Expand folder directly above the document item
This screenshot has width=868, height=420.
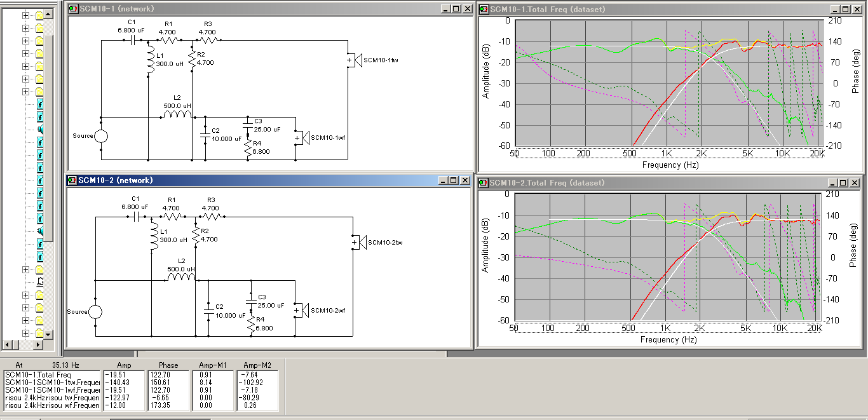coord(25,269)
